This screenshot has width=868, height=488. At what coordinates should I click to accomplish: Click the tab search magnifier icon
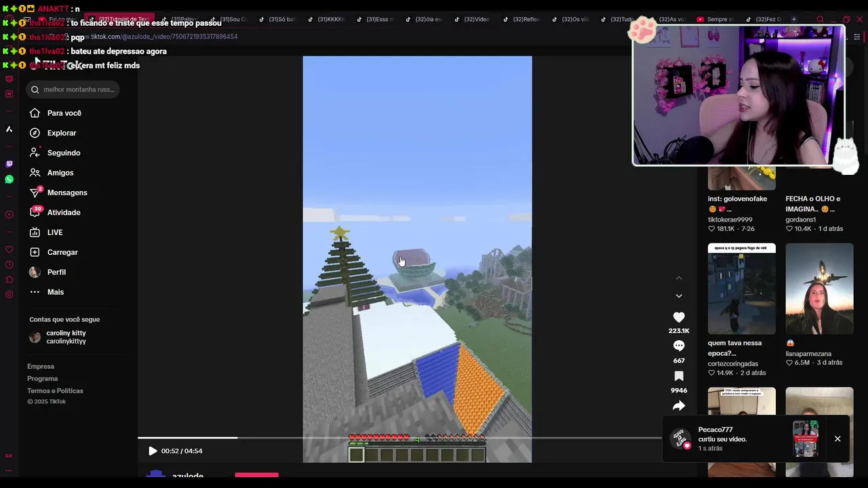[x=820, y=19]
